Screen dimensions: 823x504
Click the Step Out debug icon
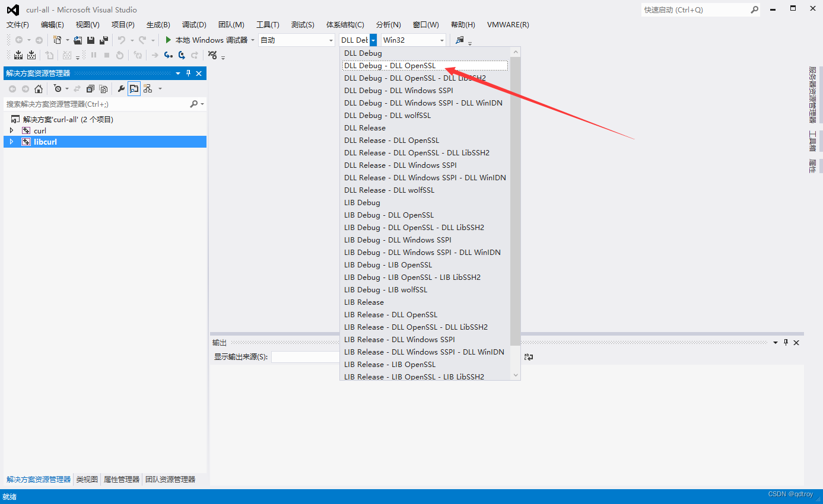195,55
